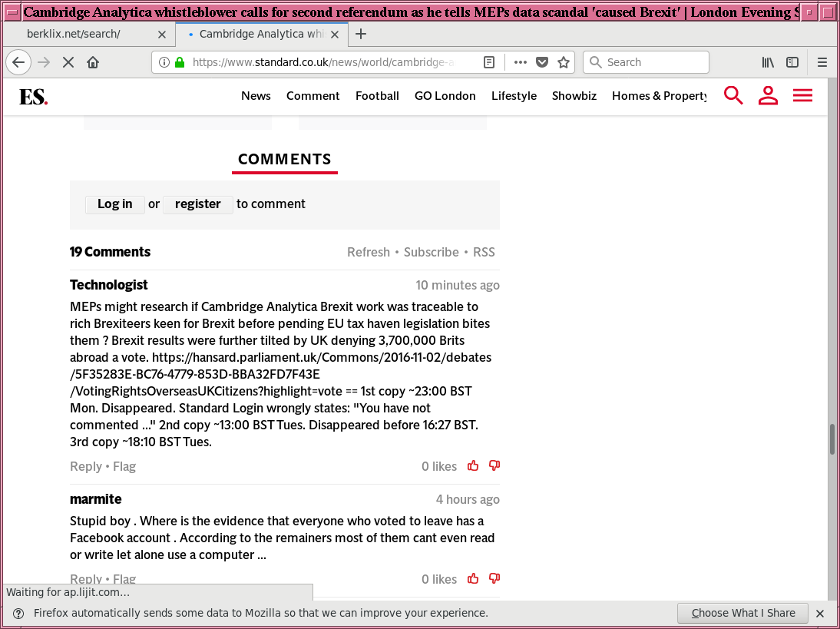This screenshot has width=840, height=629.
Task: Dislike marmite's comment with thumbs down
Action: tap(494, 578)
